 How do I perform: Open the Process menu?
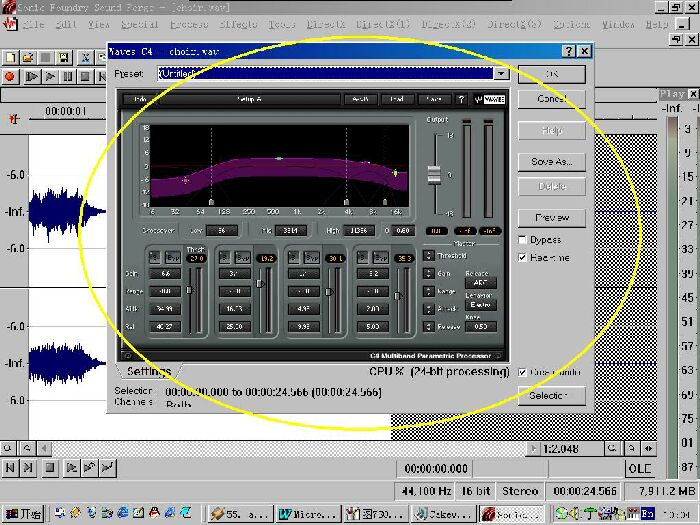click(189, 24)
